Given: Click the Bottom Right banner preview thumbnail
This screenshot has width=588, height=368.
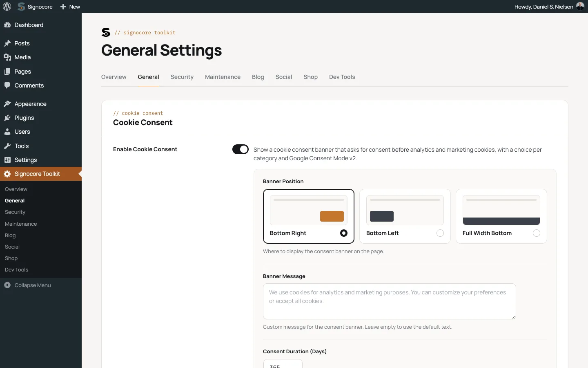Looking at the screenshot, I should 309,210.
